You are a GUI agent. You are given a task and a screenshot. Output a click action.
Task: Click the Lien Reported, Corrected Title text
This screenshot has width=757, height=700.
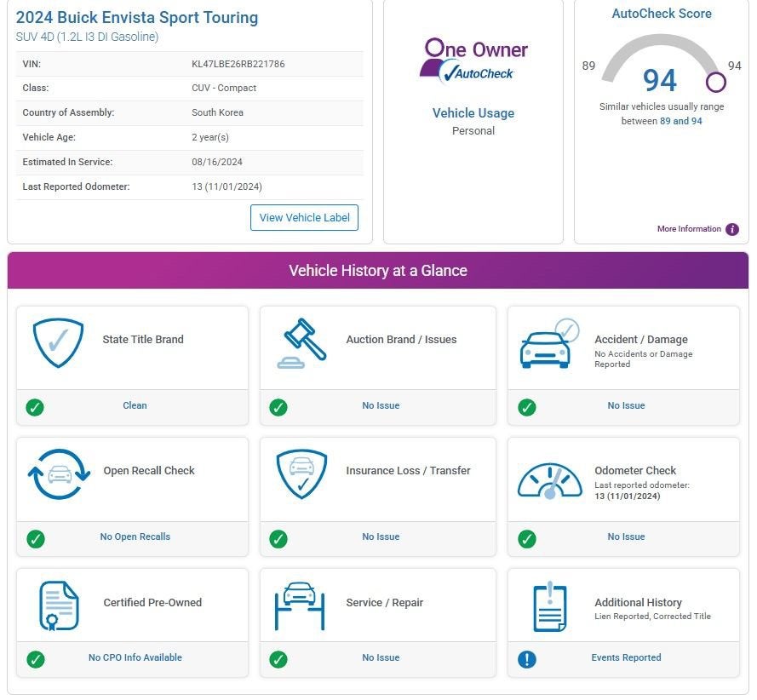coord(653,617)
